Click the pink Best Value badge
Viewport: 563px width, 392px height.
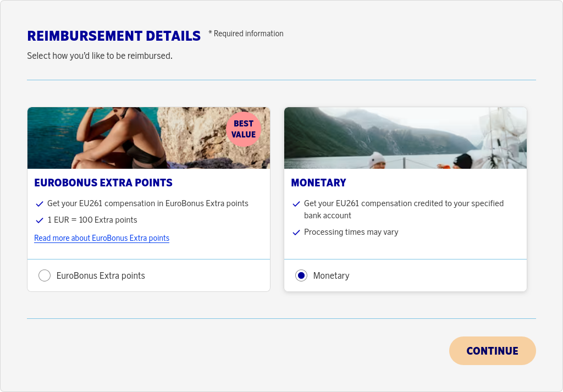click(x=244, y=129)
